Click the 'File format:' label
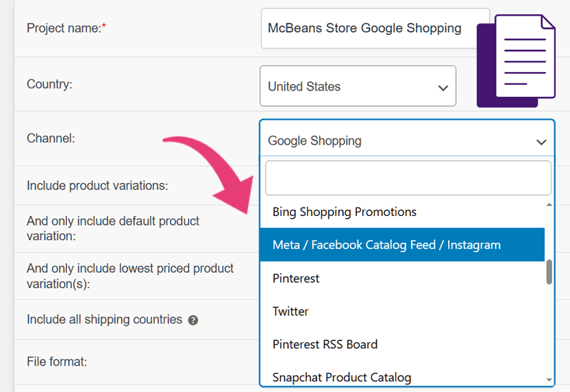The image size is (570, 392). (x=57, y=362)
